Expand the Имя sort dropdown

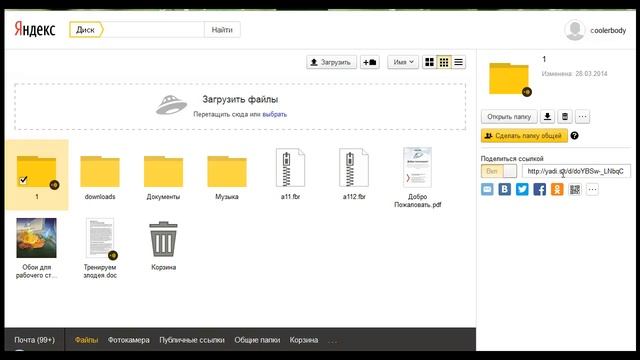point(403,62)
